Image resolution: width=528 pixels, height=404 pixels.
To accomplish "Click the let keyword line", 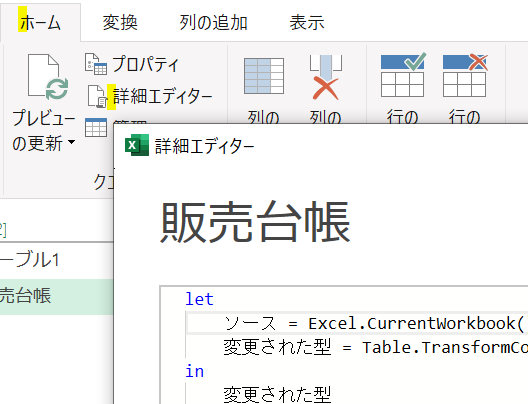I will coord(199,299).
